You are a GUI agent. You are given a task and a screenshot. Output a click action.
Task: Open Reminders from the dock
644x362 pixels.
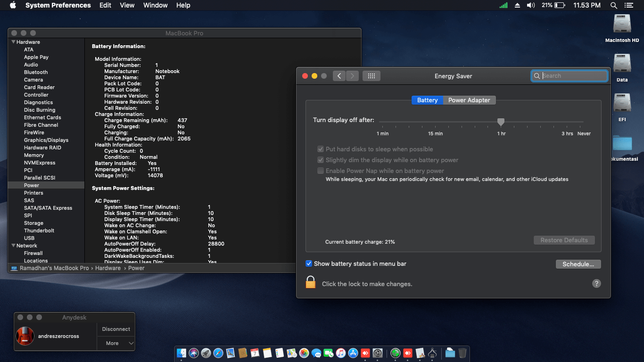coord(280,353)
